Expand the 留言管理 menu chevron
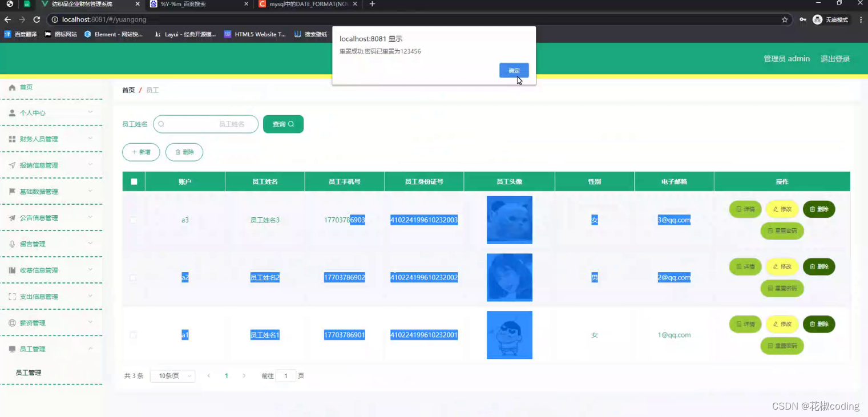 pos(90,244)
